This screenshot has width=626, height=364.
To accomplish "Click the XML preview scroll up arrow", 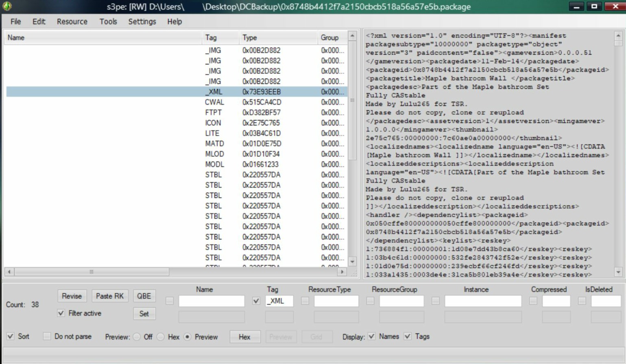I will pyautogui.click(x=618, y=36).
